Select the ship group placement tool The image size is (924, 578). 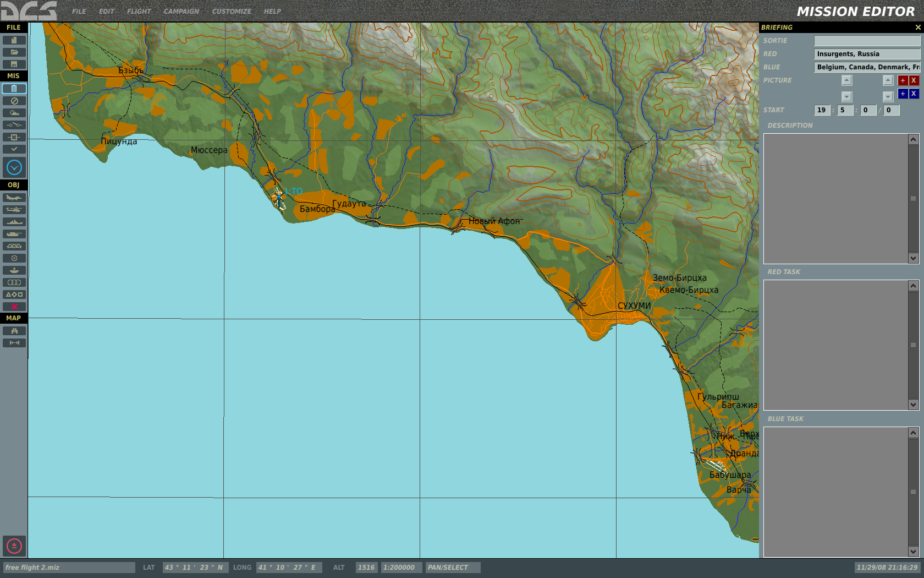coord(14,222)
